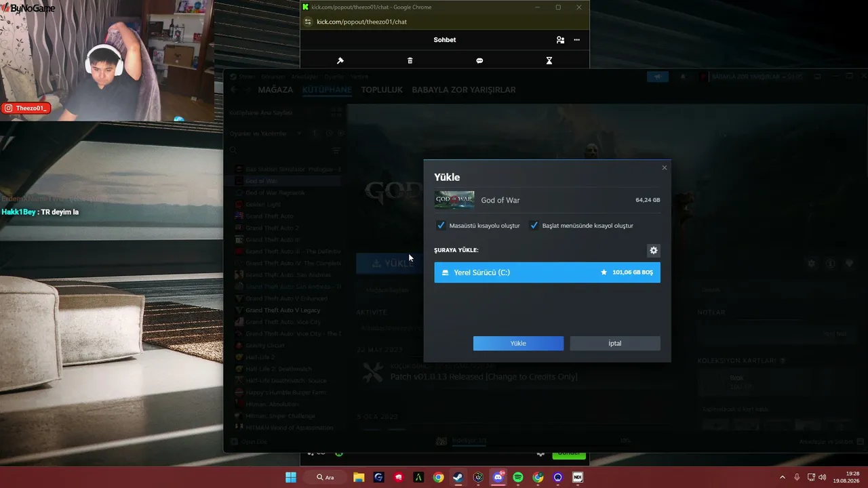Click the God of War thumbnail in dialog
The width and height of the screenshot is (868, 488).
[x=454, y=200]
